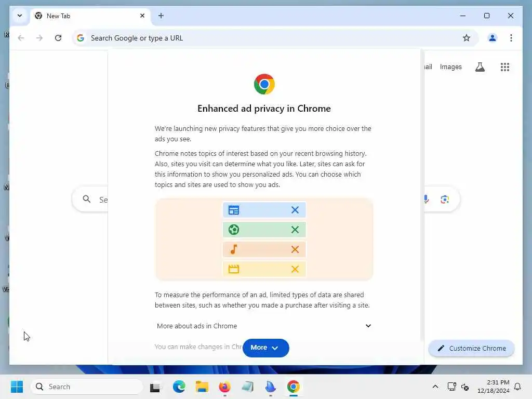Click the Chrome logo in the dialog

(x=264, y=84)
